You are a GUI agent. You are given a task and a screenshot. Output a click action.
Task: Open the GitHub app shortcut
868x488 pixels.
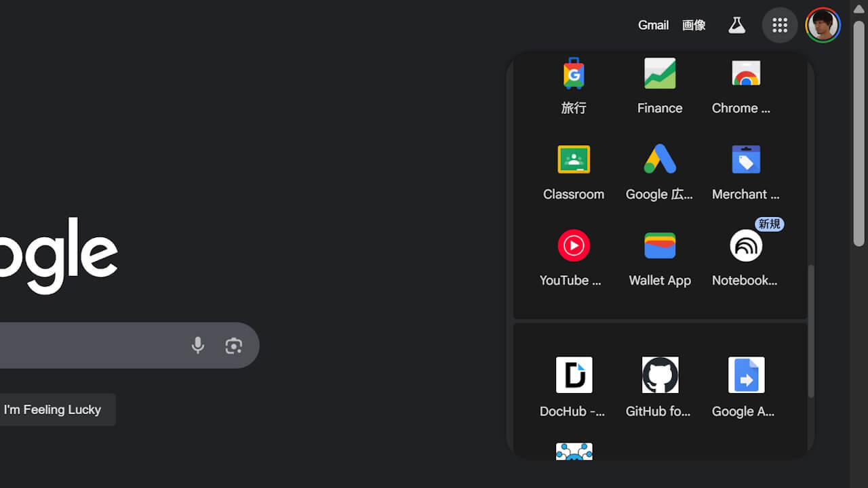pyautogui.click(x=660, y=375)
